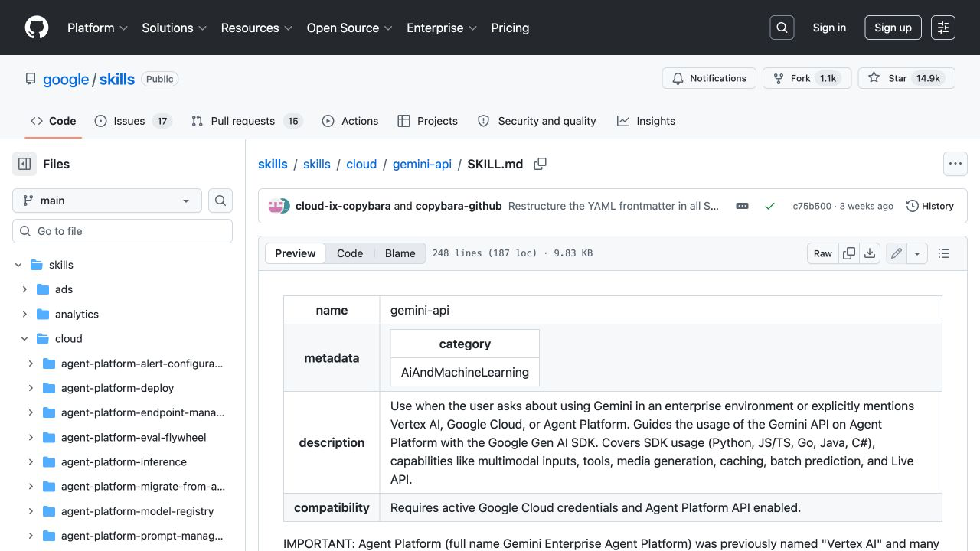Open the Resources menu dropdown
980x551 pixels.
pyautogui.click(x=256, y=28)
